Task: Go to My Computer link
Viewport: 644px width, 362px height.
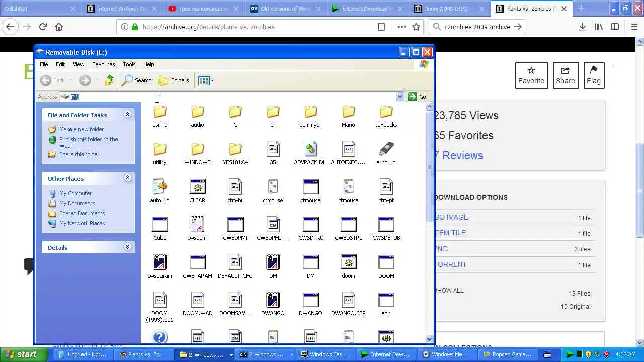Action: pos(75,193)
